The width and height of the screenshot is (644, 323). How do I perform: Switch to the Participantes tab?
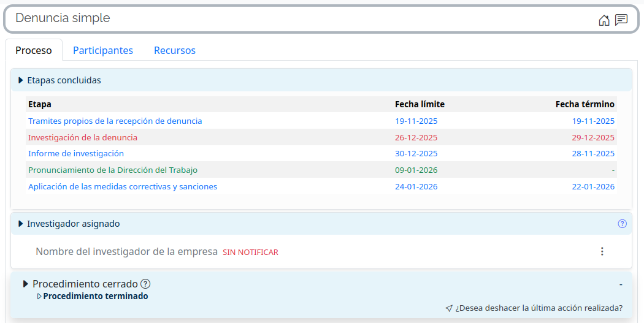coord(103,50)
